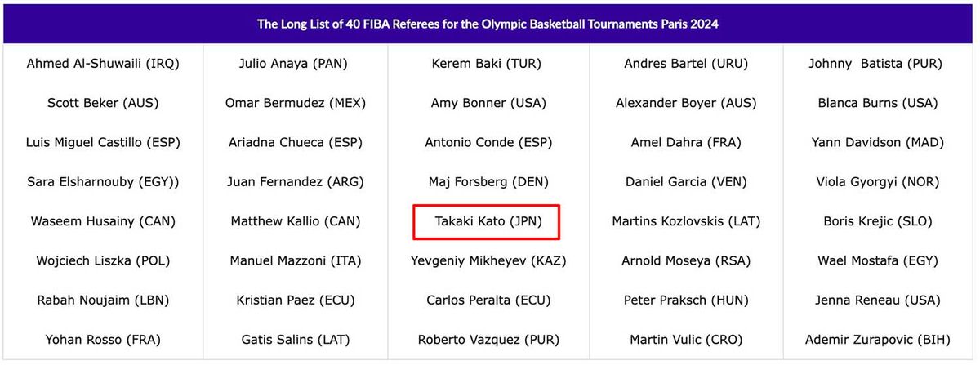Click the highlighted Takaki Kato (JPN) cell
Image resolution: width=980 pixels, height=365 pixels.
pyautogui.click(x=487, y=221)
